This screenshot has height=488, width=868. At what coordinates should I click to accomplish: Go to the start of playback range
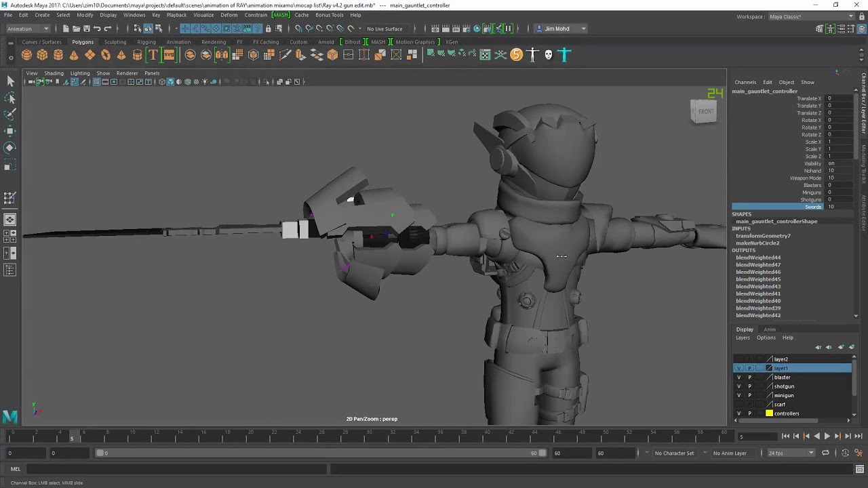pos(785,436)
